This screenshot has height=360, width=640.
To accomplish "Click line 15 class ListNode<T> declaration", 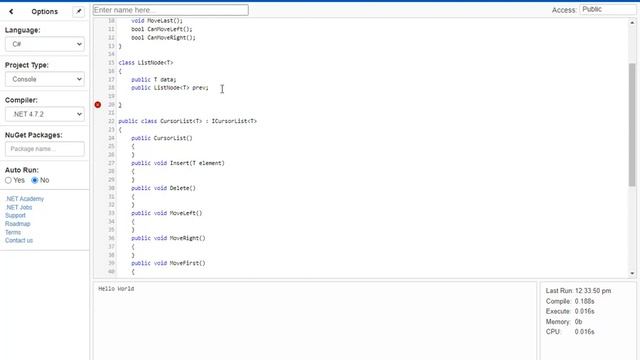I will pos(146,62).
